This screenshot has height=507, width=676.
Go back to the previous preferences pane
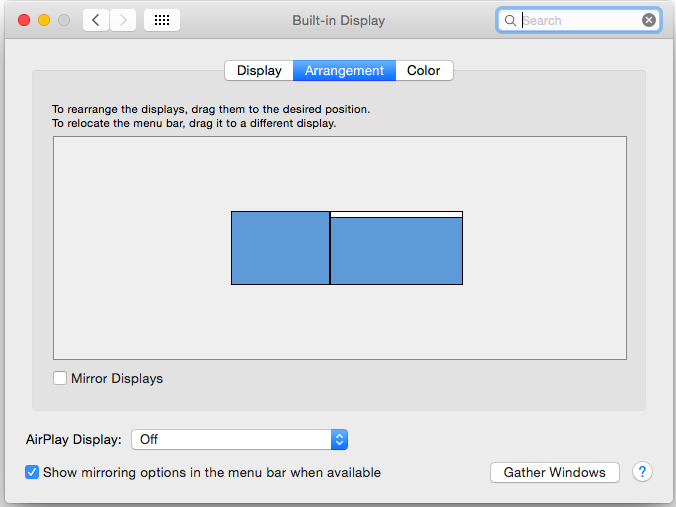tap(96, 20)
